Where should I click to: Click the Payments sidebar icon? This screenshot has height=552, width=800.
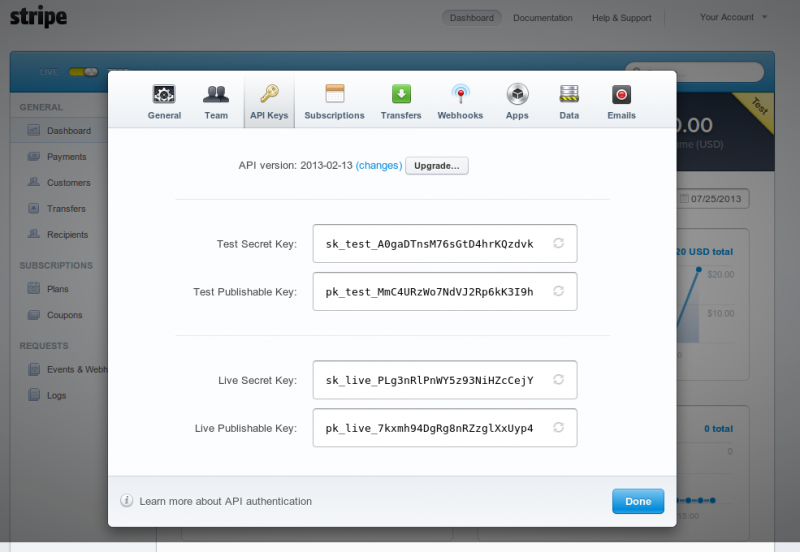34,156
